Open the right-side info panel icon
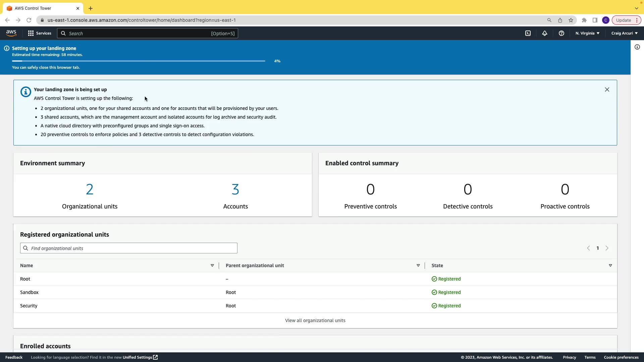644x362 pixels. click(x=637, y=47)
